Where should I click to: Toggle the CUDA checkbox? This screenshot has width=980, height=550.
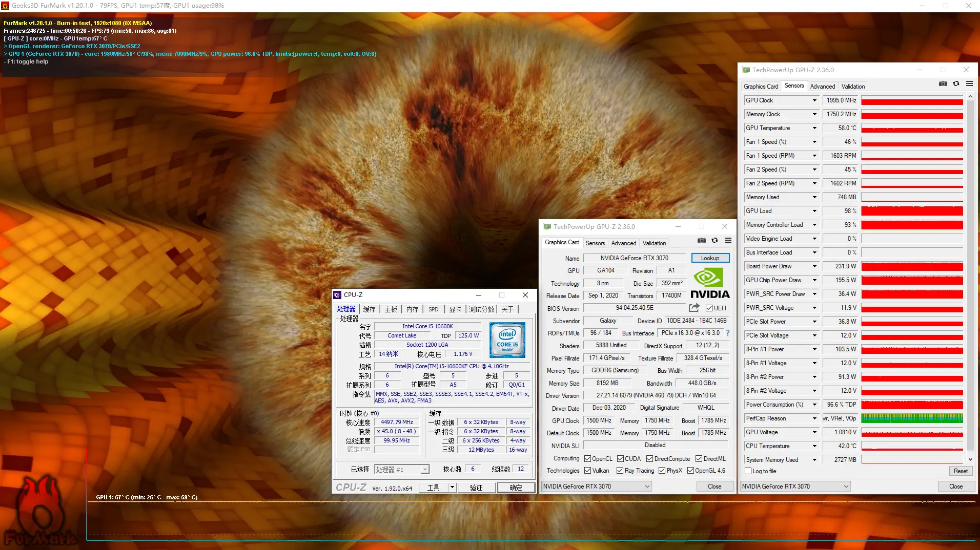coord(620,459)
